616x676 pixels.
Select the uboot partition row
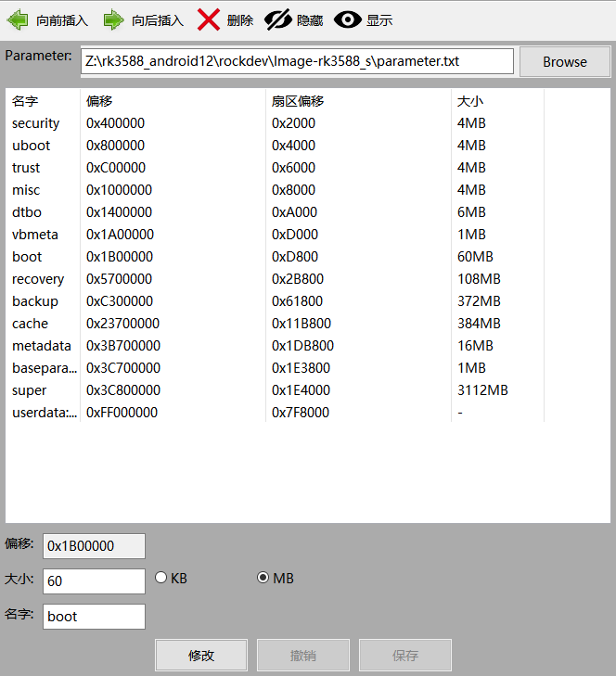[275, 146]
